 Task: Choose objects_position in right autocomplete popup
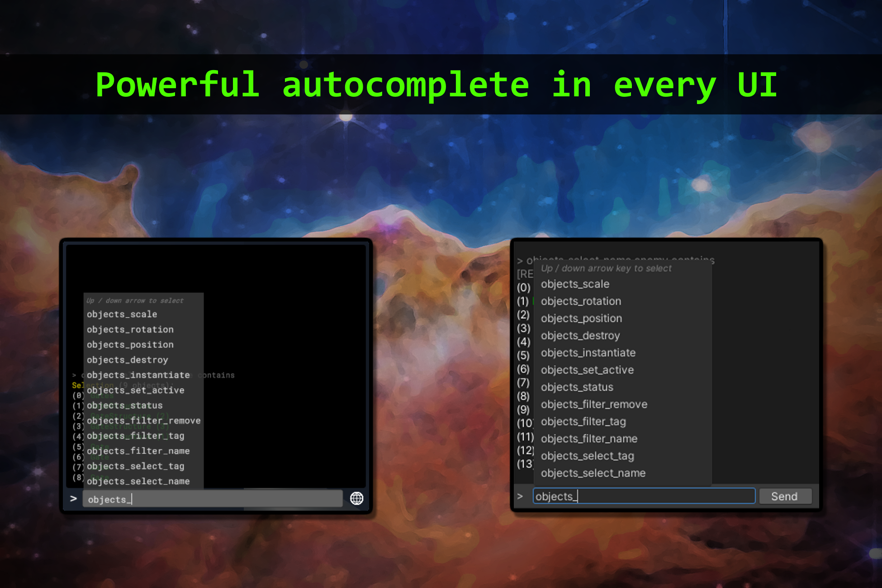(x=581, y=318)
